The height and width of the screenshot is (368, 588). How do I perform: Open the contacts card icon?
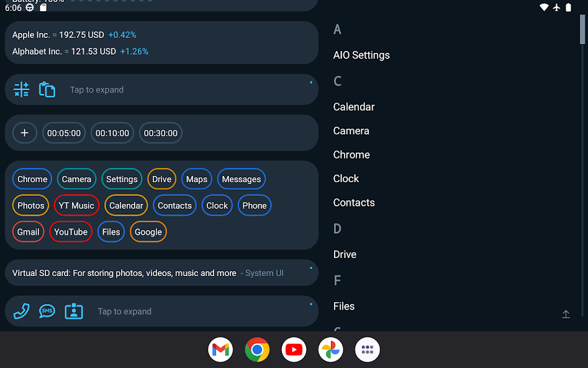[73, 311]
